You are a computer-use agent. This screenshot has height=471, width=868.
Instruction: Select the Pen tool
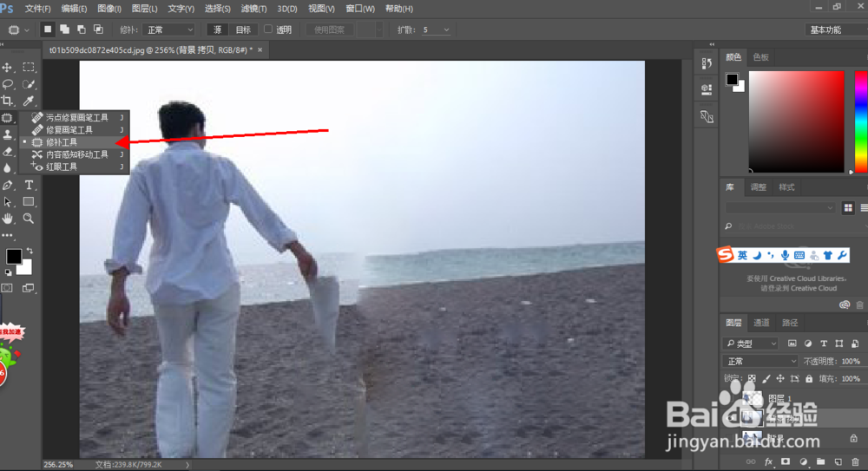tap(7, 185)
